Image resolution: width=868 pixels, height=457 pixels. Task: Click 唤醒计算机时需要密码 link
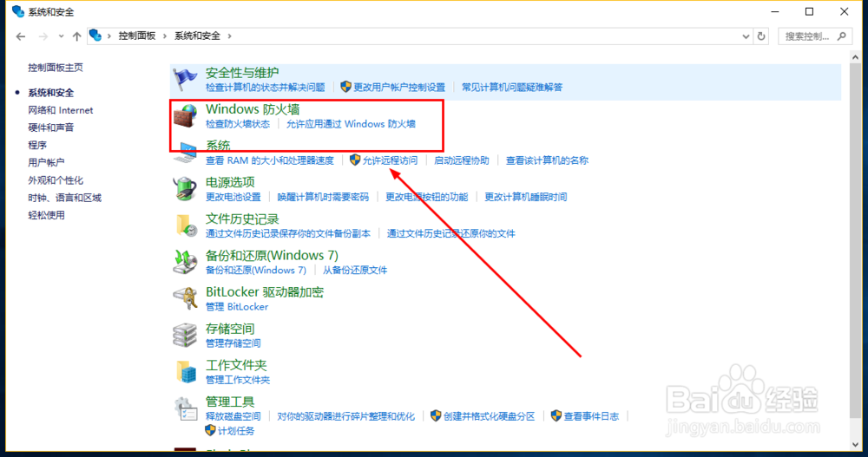tap(323, 197)
